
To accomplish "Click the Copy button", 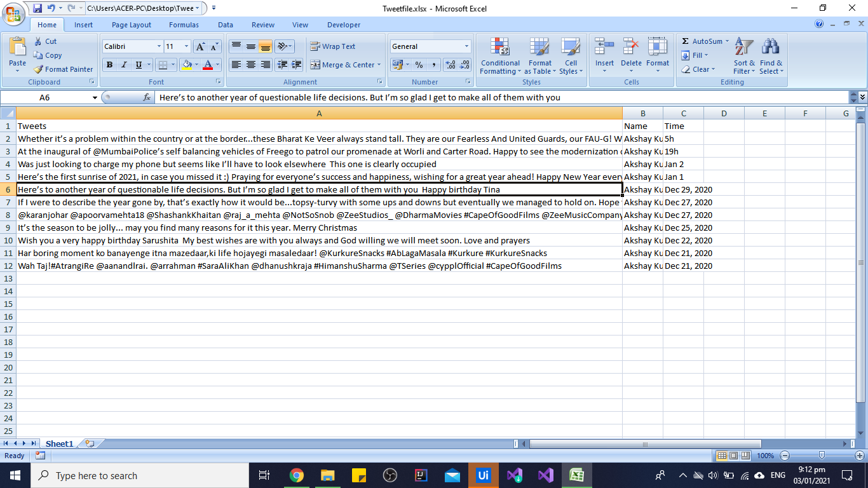I will click(x=48, y=55).
